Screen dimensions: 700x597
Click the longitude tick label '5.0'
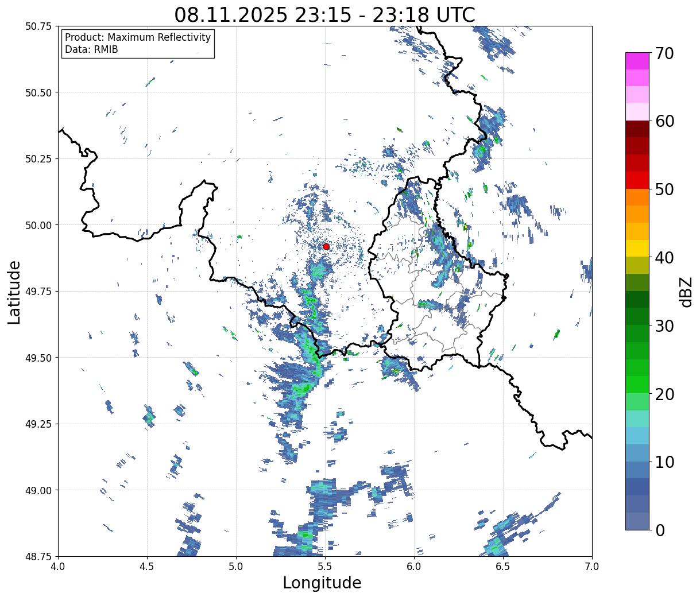[236, 567]
